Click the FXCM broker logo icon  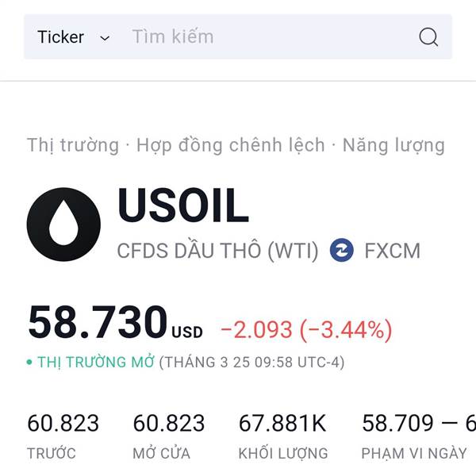(341, 250)
